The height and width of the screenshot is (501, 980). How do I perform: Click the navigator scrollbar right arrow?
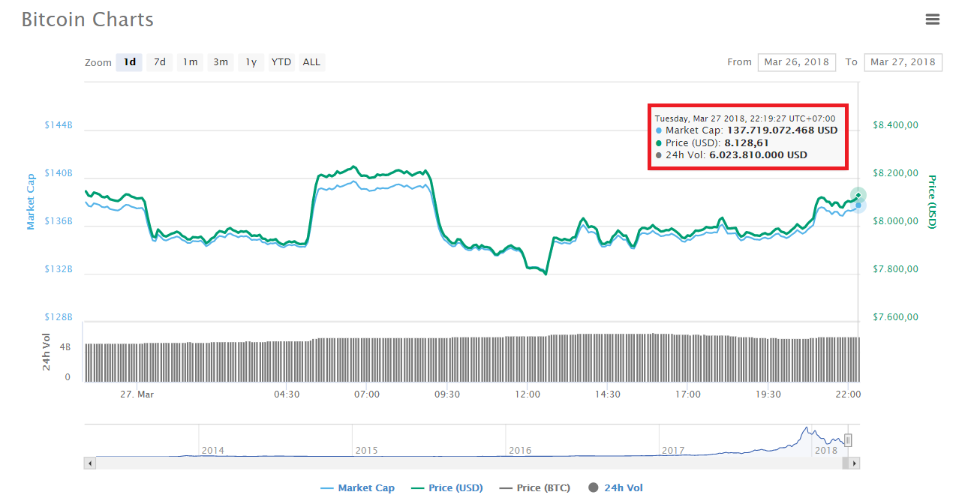[854, 463]
